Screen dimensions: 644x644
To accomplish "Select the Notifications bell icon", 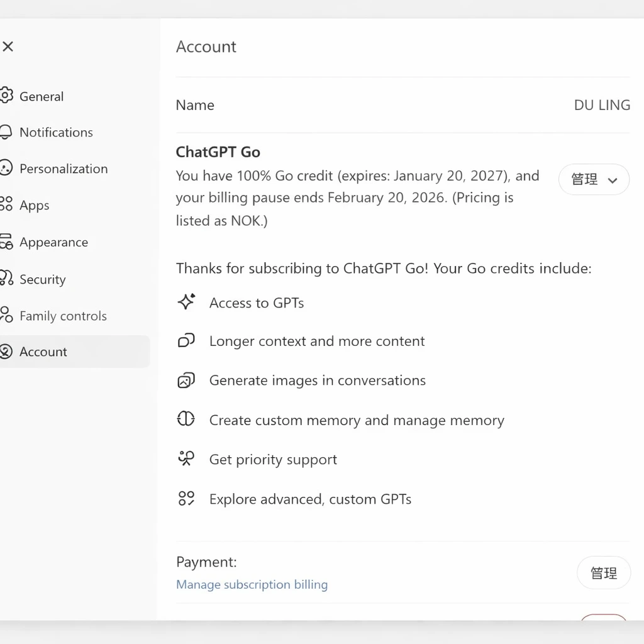I will [x=6, y=132].
